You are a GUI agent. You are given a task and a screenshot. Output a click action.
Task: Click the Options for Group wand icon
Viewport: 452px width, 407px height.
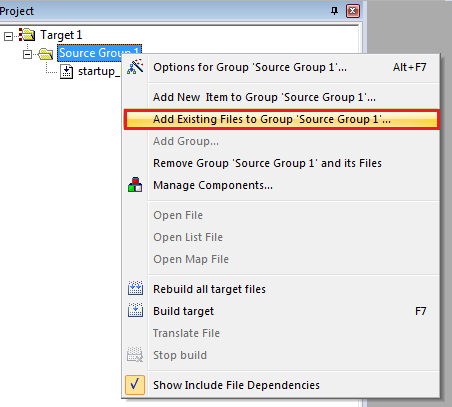coord(135,67)
